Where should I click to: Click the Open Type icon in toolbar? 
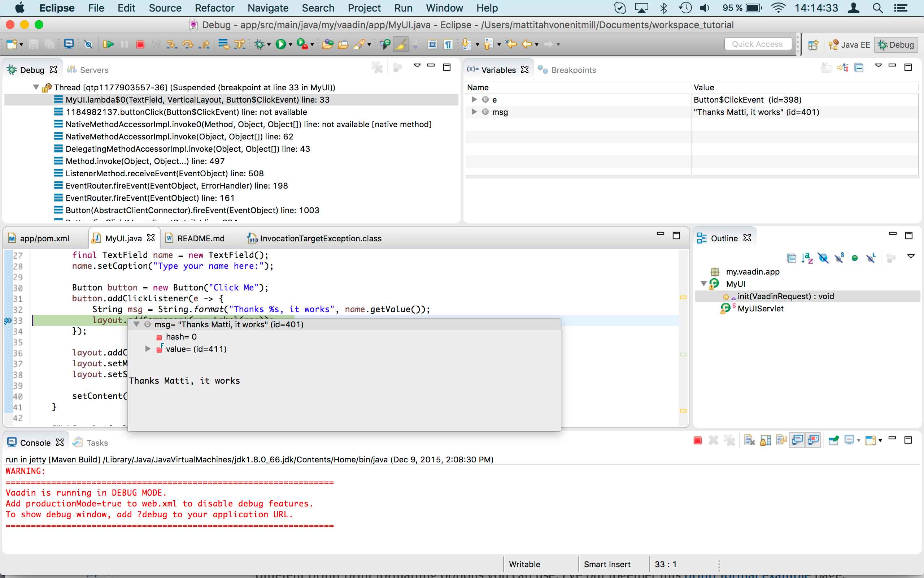[x=327, y=44]
